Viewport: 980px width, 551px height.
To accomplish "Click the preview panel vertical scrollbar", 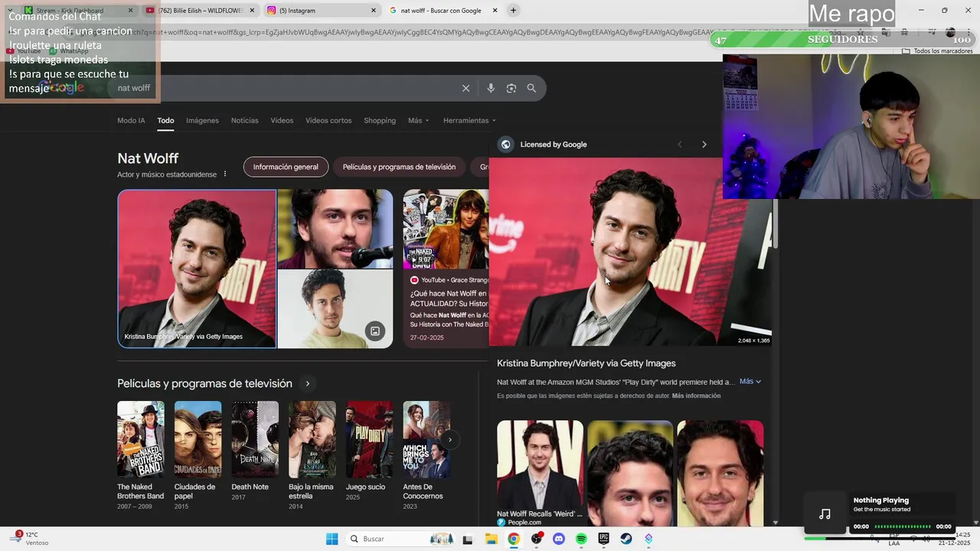I will 776,223.
